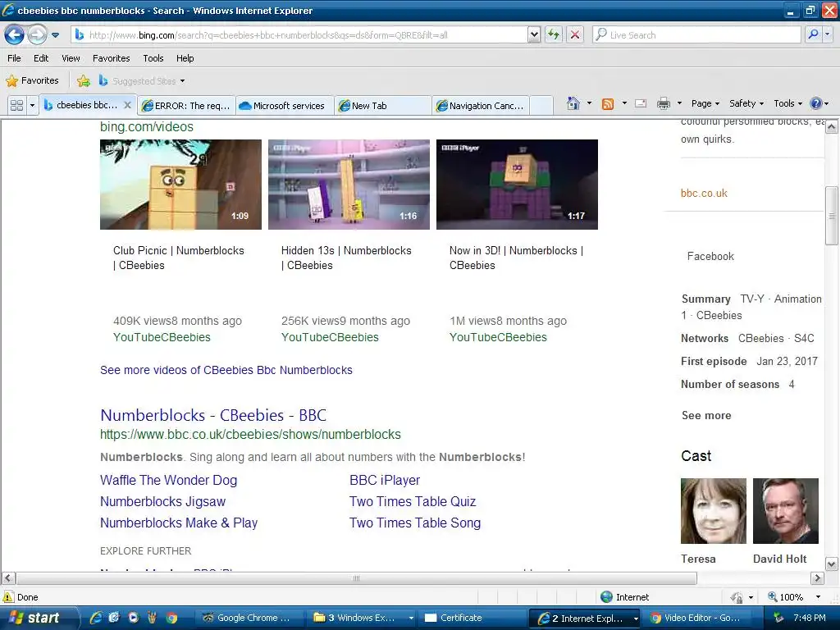Open Google Chrome taskbar button

[247, 618]
